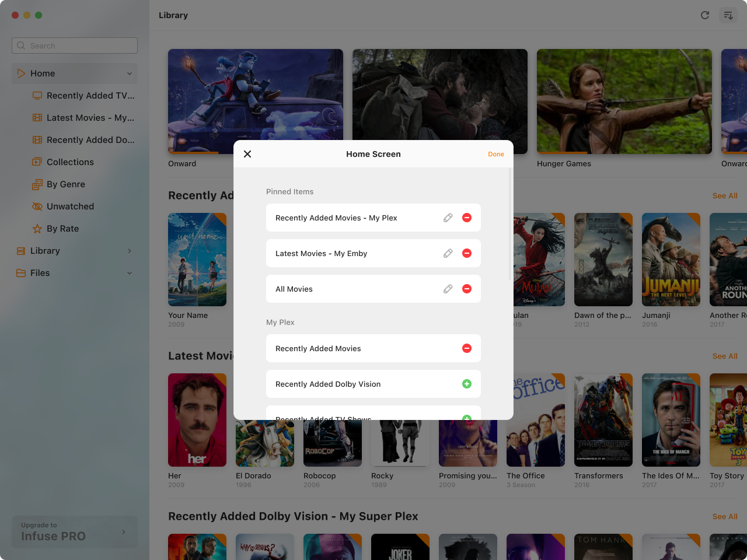This screenshot has width=747, height=560.
Task: Expand the Library section chevron
Action: 129,251
